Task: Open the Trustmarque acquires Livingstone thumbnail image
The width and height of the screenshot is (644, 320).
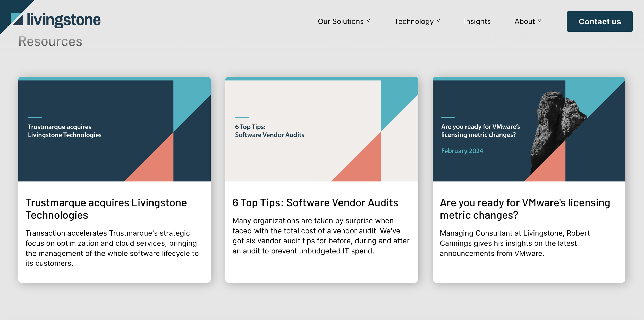Action: click(114, 129)
